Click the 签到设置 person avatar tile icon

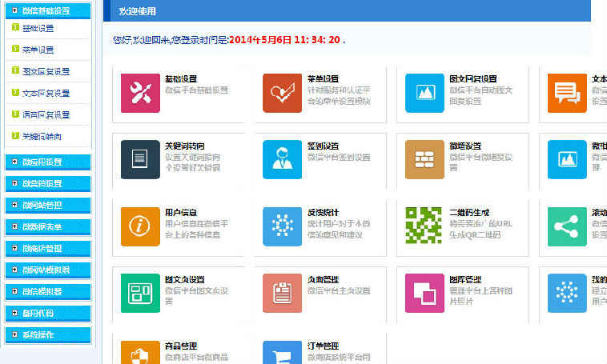point(282,159)
